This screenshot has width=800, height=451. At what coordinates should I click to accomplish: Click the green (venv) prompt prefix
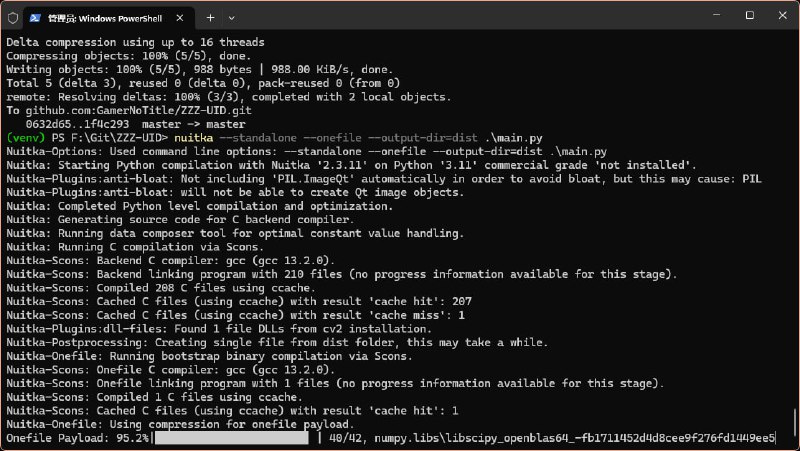(24, 136)
